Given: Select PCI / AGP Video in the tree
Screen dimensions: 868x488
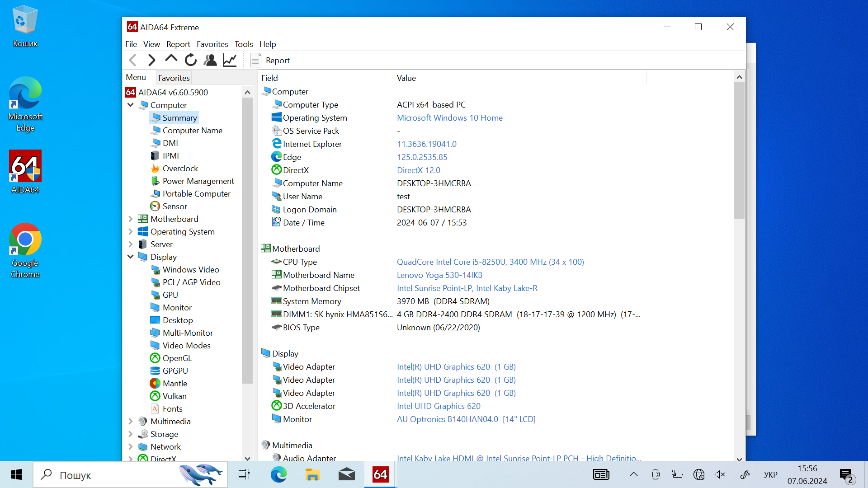Looking at the screenshot, I should [x=191, y=282].
